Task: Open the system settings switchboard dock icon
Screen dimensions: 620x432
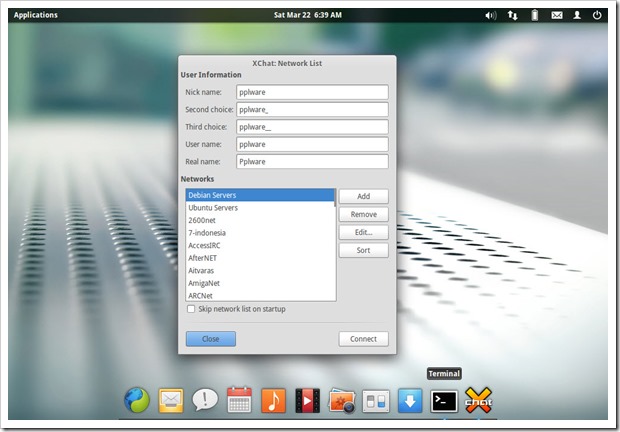Action: click(x=376, y=401)
